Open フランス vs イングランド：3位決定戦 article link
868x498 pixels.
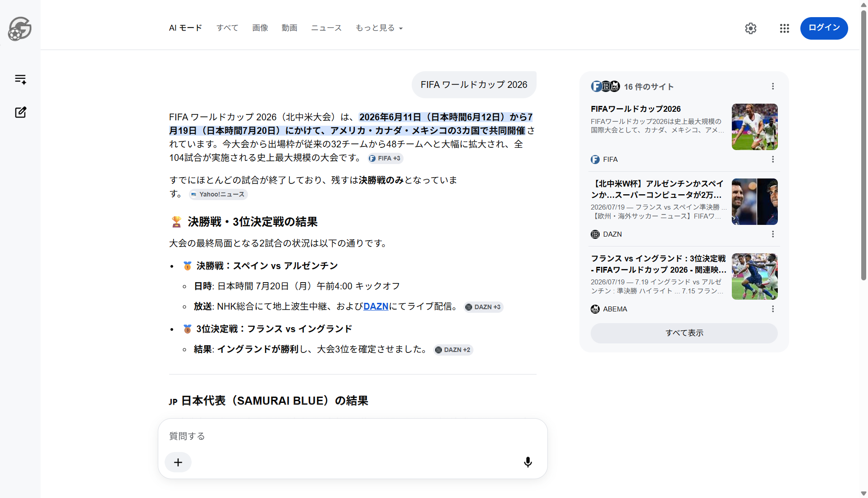pos(658,264)
